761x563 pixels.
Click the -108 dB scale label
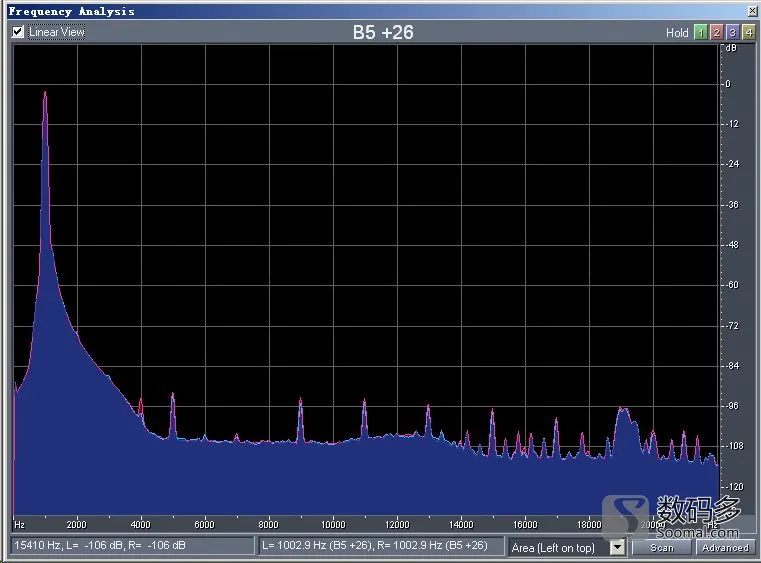pyautogui.click(x=734, y=446)
